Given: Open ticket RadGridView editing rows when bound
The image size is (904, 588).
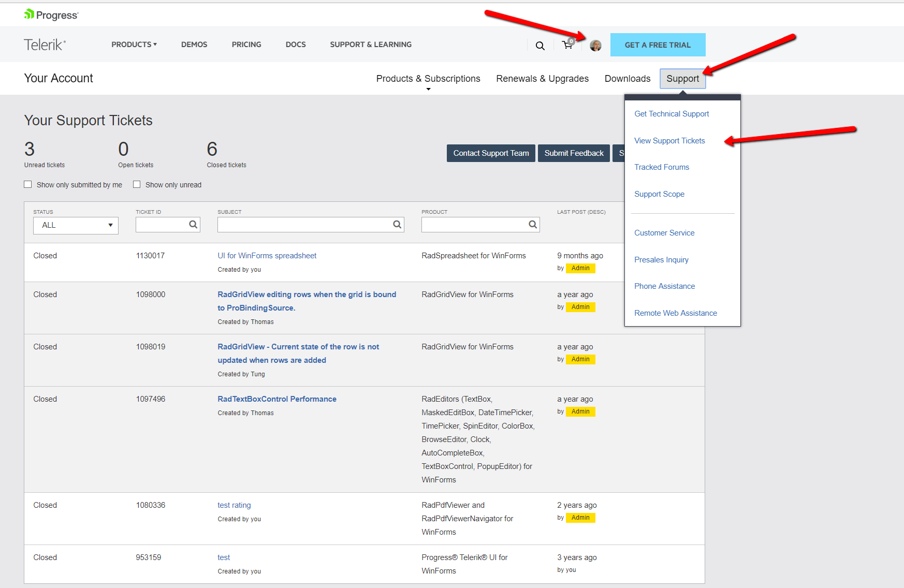Looking at the screenshot, I should pyautogui.click(x=307, y=301).
